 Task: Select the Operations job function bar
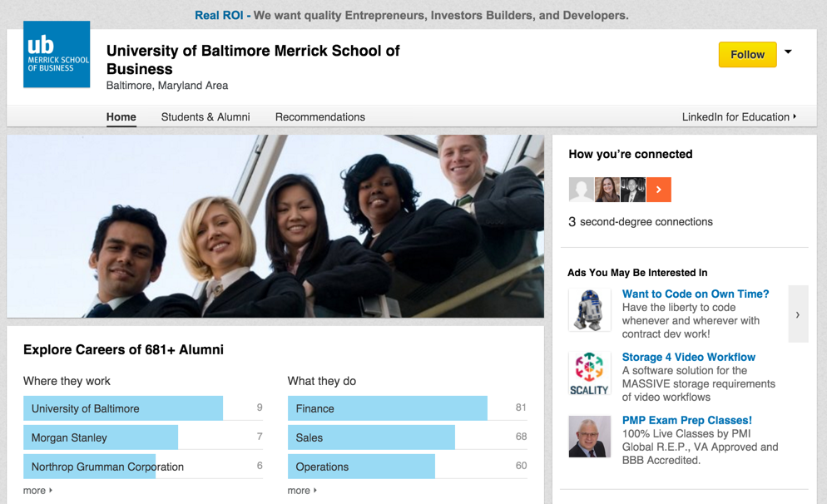pyautogui.click(x=361, y=466)
